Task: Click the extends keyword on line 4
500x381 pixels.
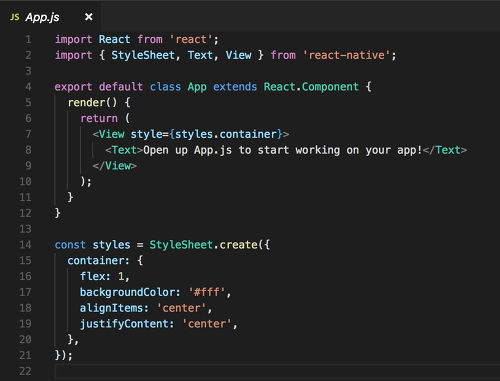Action: pyautogui.click(x=235, y=87)
